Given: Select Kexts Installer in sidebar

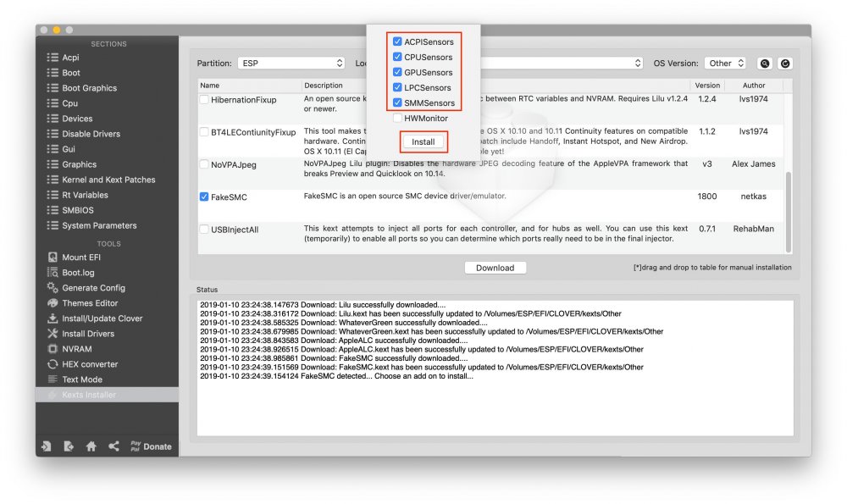Looking at the screenshot, I should pos(107,395).
